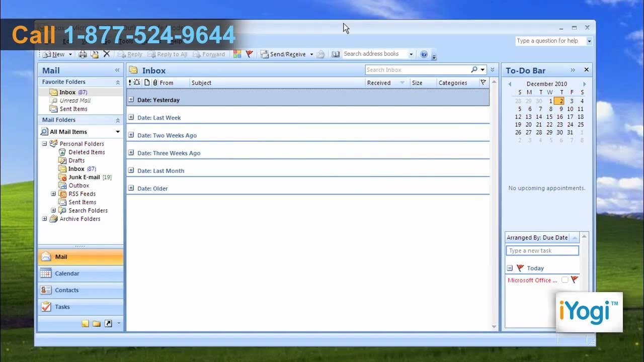The width and height of the screenshot is (644, 362).
Task: Open the Junk E-mail folder
Action: click(85, 177)
